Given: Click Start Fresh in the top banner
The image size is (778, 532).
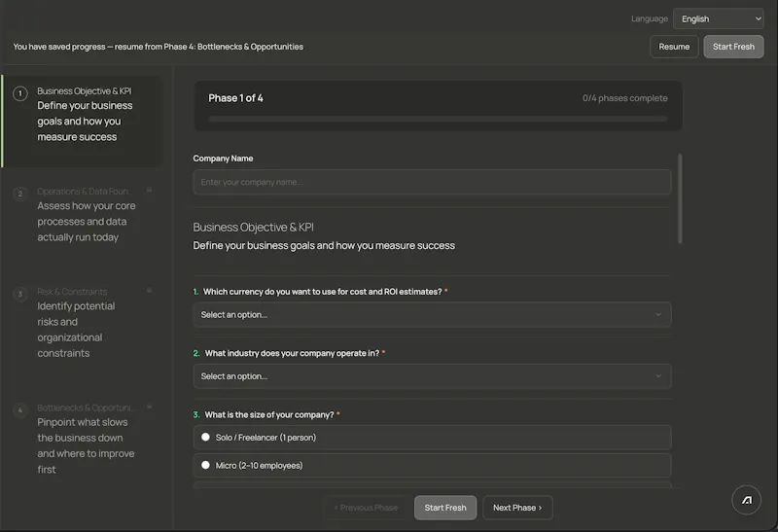Looking at the screenshot, I should (733, 47).
